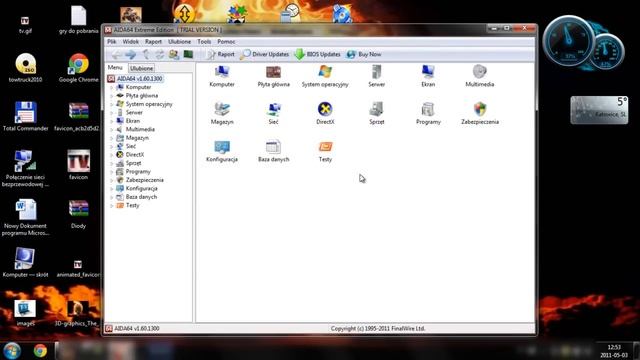The height and width of the screenshot is (360, 640).
Task: Select Baza danych in the tree
Action: click(141, 197)
